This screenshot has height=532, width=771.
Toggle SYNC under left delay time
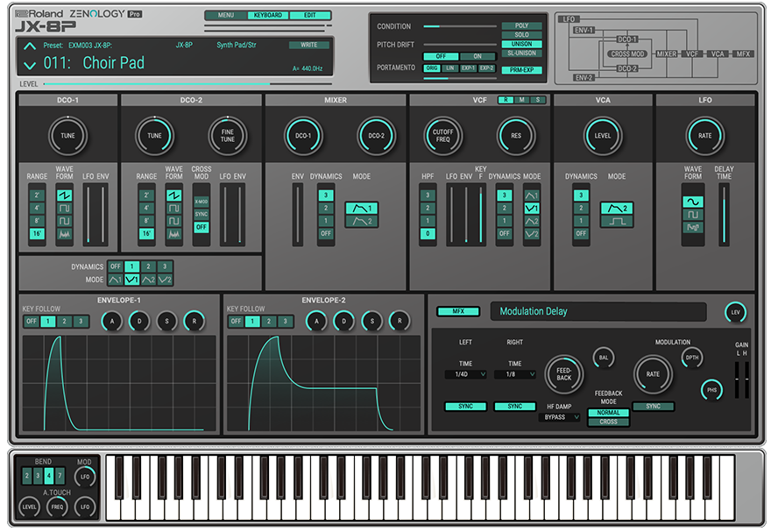point(465,406)
